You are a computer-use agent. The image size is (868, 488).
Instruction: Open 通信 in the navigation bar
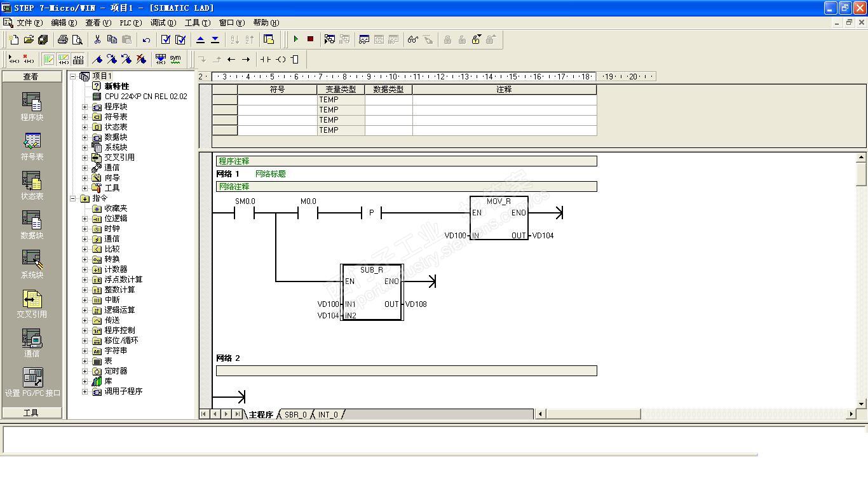click(32, 342)
